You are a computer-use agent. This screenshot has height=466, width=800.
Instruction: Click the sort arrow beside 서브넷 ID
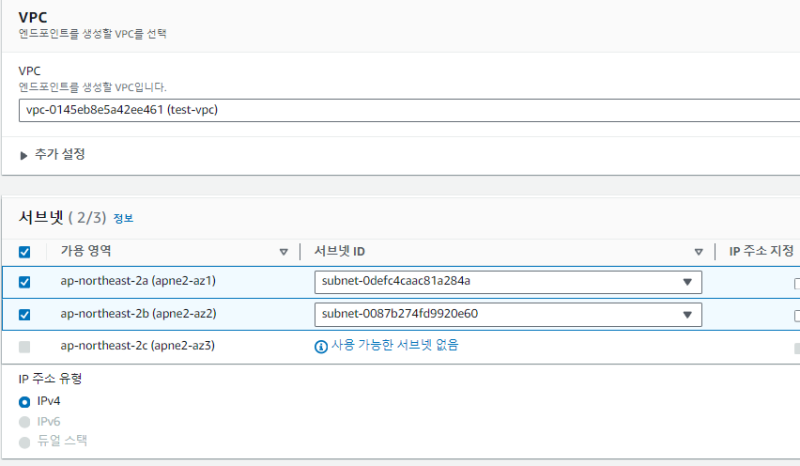click(x=699, y=252)
